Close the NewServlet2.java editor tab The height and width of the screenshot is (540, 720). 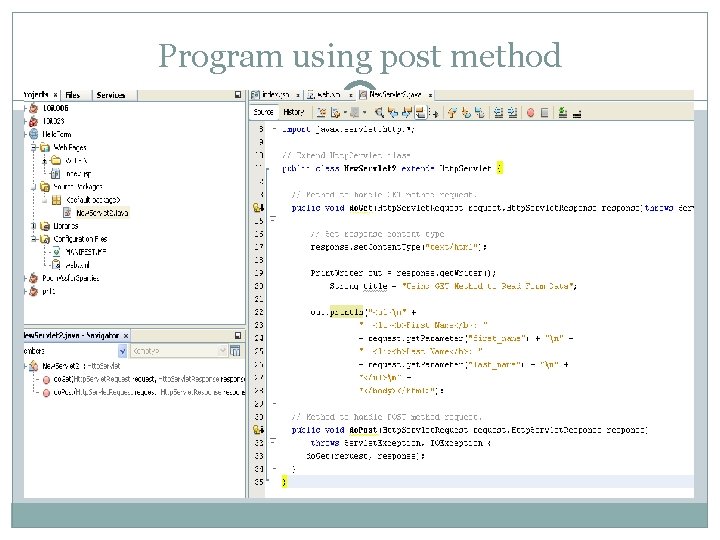[430, 95]
